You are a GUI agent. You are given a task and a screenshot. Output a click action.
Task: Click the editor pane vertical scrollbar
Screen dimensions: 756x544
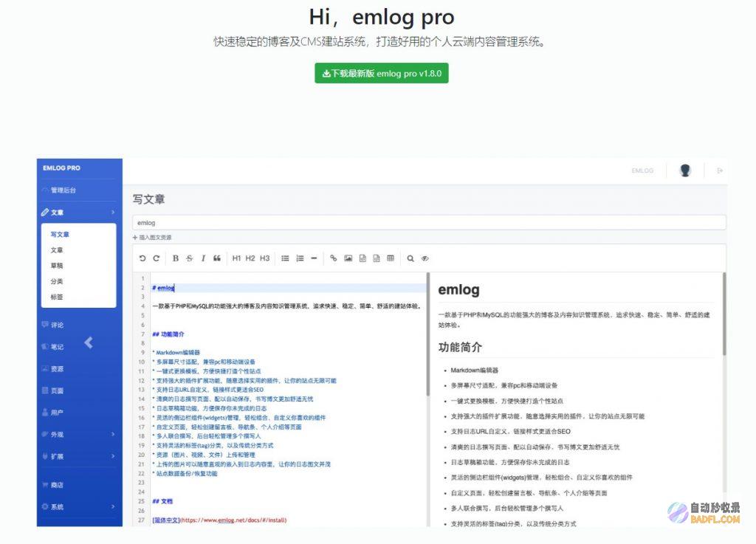pyautogui.click(x=427, y=334)
